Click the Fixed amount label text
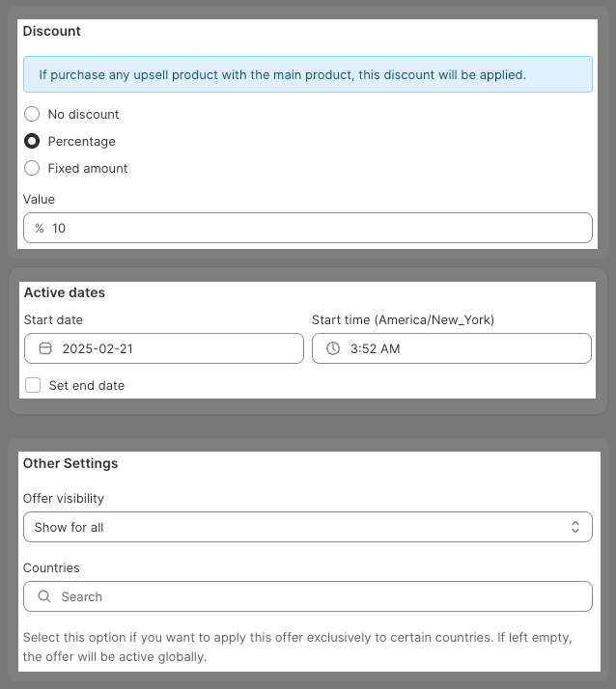Image resolution: width=616 pixels, height=689 pixels. (x=88, y=168)
